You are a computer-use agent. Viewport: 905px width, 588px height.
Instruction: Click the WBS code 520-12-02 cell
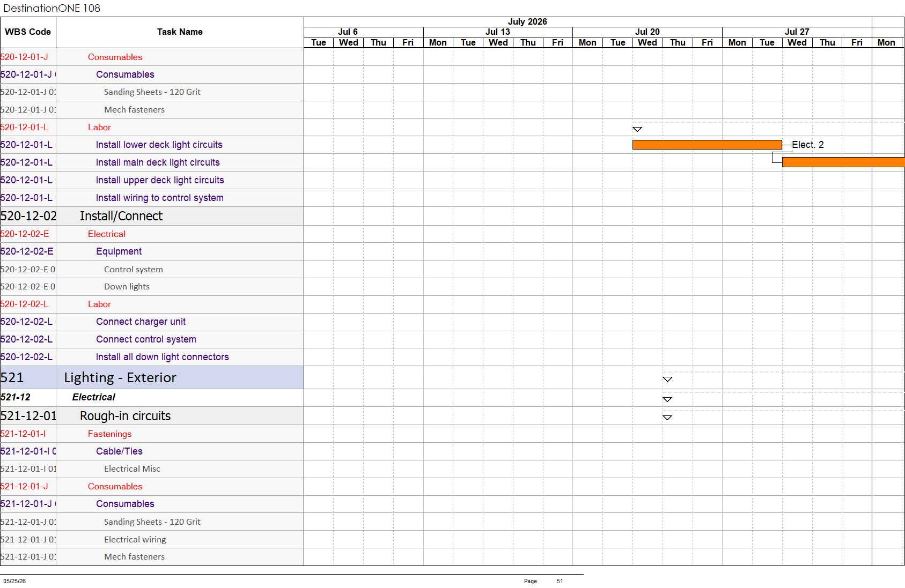pos(28,216)
